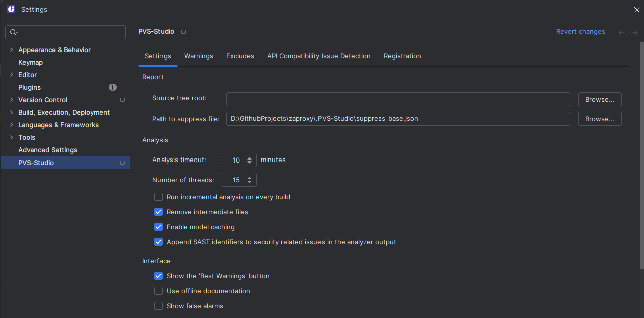This screenshot has width=644, height=318.
Task: Click the project icon next to Version Control
Action: [x=122, y=100]
